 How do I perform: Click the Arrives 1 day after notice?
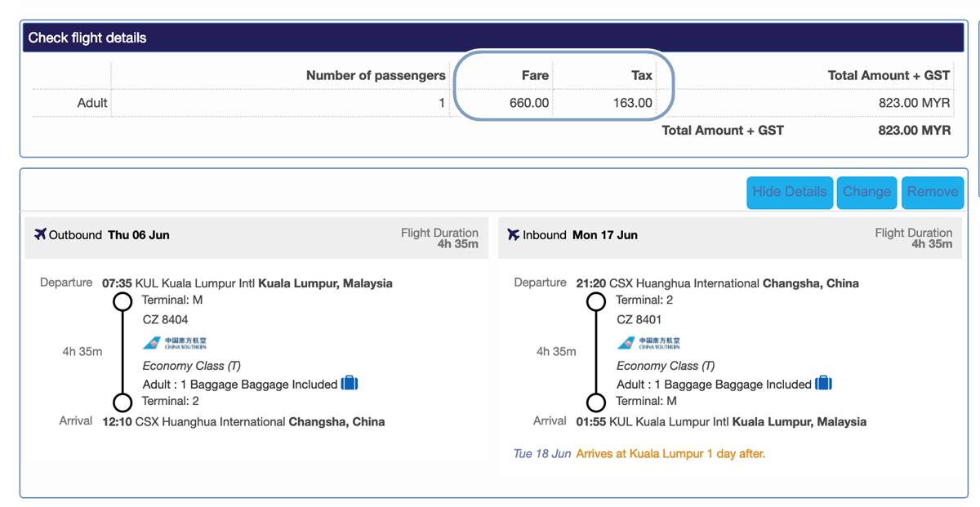tap(670, 453)
